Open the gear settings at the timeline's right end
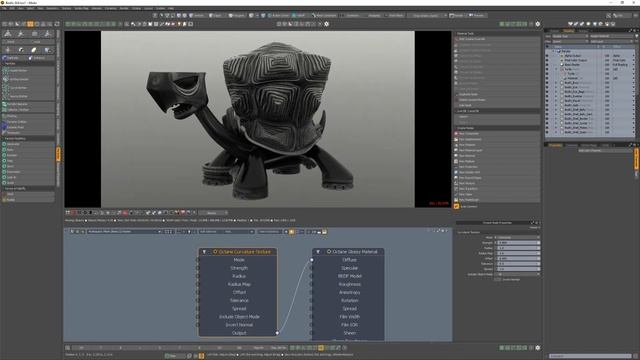 (538, 348)
